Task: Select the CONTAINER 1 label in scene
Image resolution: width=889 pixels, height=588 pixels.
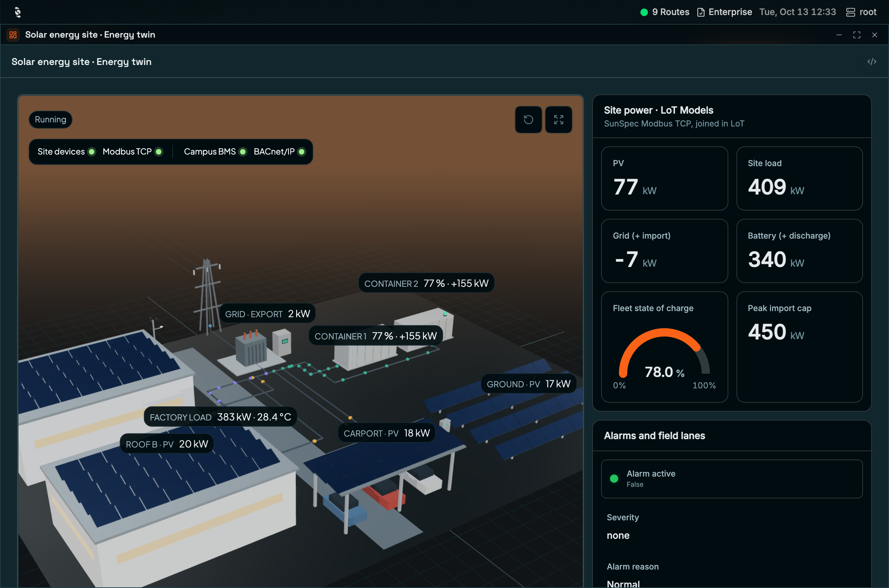Action: (376, 336)
